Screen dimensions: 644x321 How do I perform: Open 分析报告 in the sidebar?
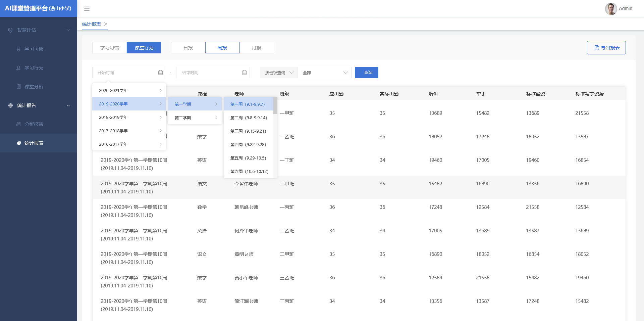34,124
